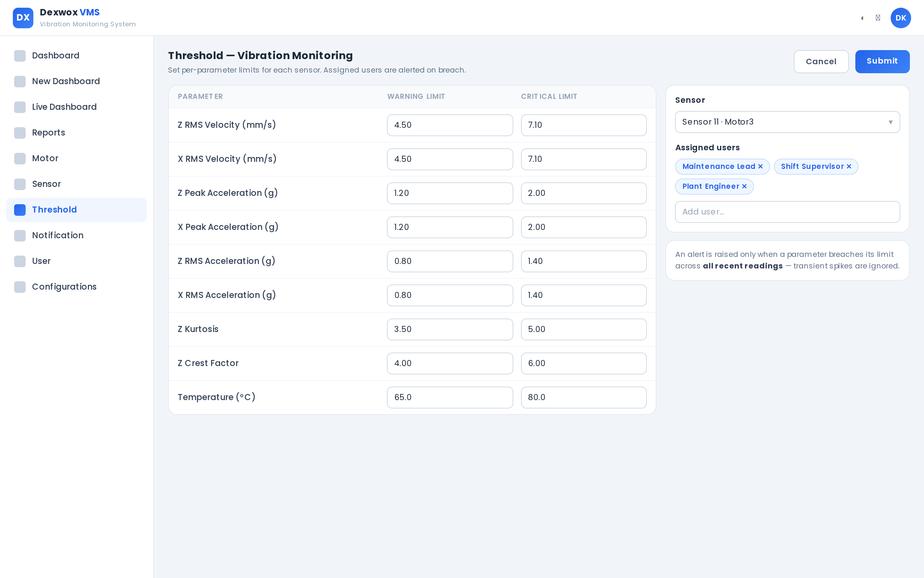Remove the Maintenance Lead user chip
Viewport: 924px width, 578px height.
tap(760, 166)
